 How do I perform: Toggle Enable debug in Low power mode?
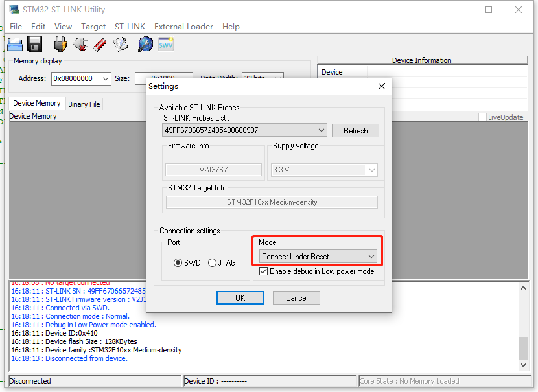264,271
